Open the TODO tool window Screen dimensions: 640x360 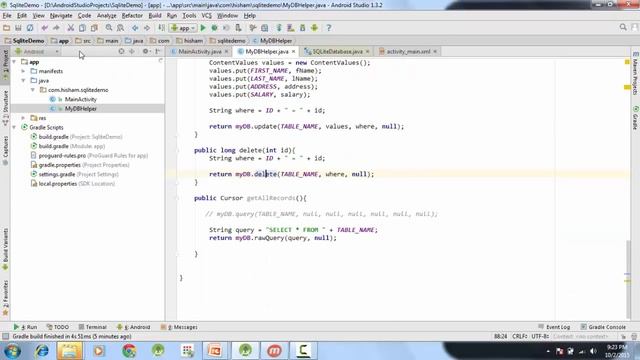point(58,327)
